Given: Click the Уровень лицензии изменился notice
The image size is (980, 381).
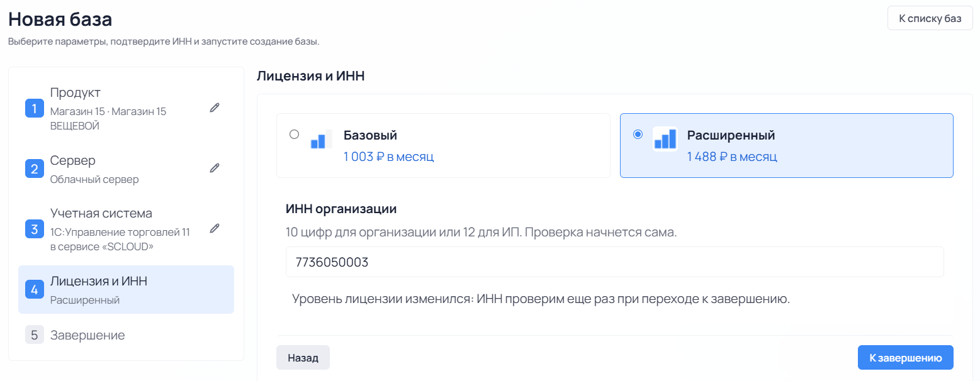Looking at the screenshot, I should click(541, 299).
